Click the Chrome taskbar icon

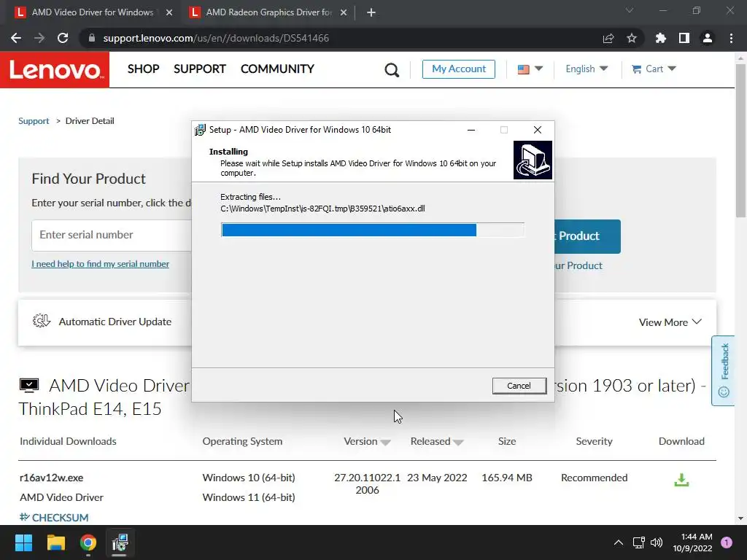88,542
